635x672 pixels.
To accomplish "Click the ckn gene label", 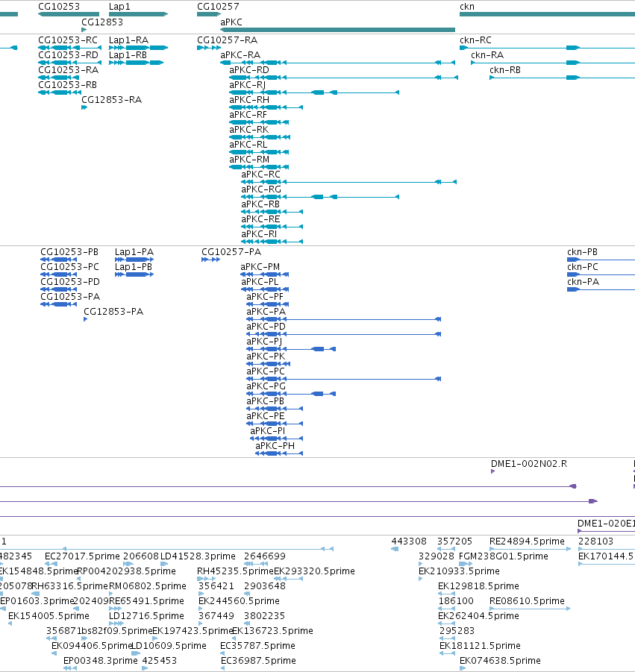I will coord(467,7).
